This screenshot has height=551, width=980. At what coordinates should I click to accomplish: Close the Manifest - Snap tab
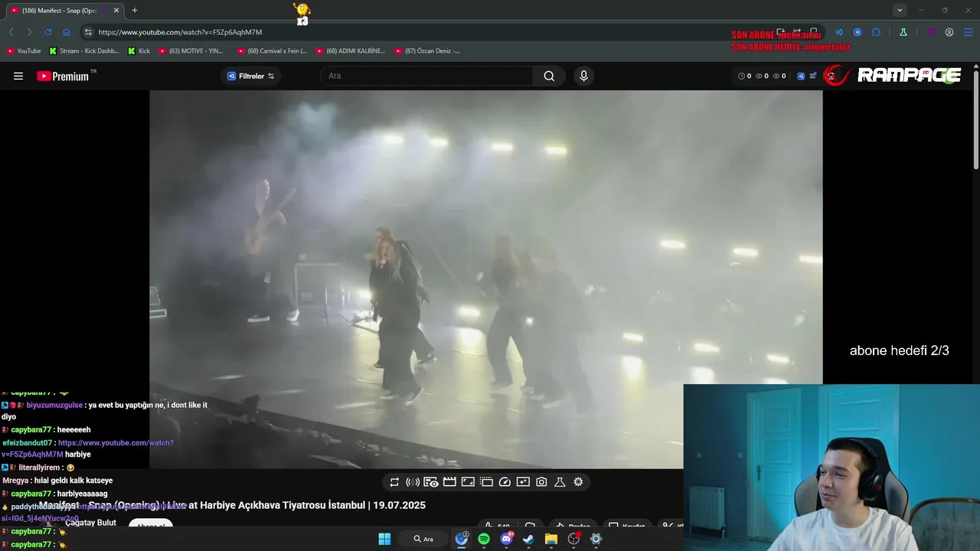pyautogui.click(x=116, y=11)
